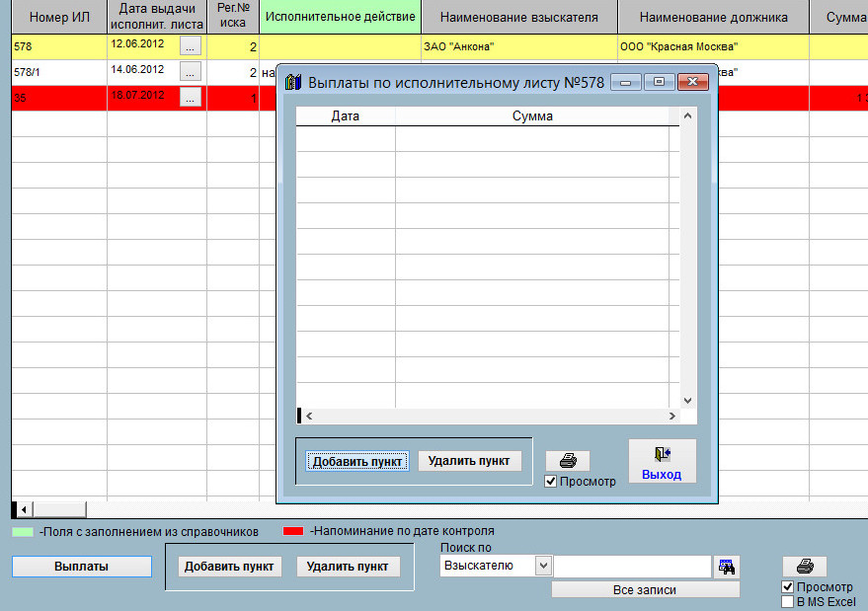Click the Исполнительное действие column header
The width and height of the screenshot is (868, 611).
pyautogui.click(x=340, y=17)
